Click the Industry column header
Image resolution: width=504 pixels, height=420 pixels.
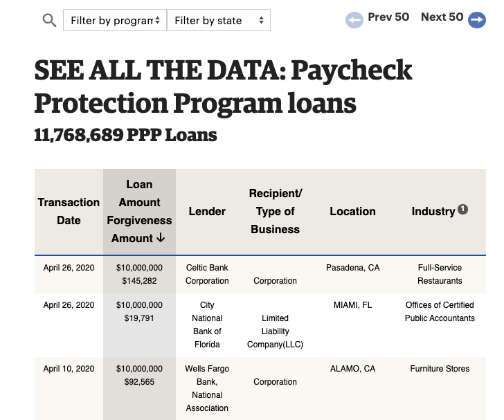click(x=433, y=211)
